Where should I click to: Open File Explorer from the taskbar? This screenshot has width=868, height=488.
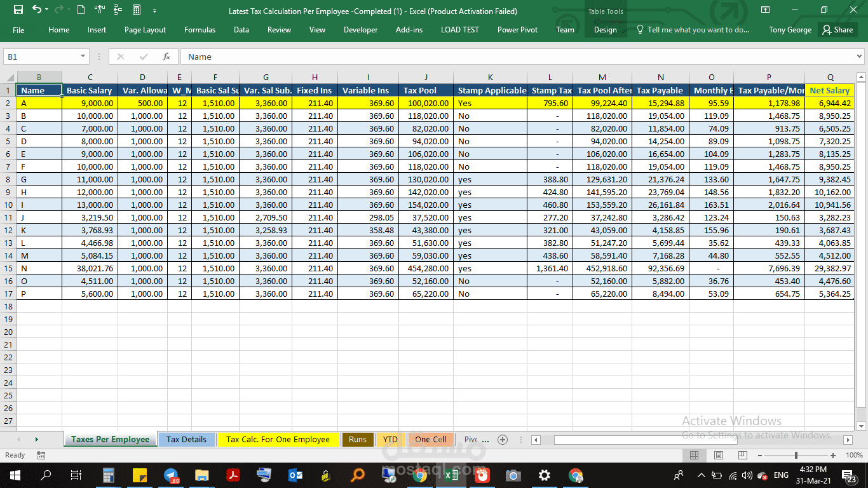[x=201, y=475]
